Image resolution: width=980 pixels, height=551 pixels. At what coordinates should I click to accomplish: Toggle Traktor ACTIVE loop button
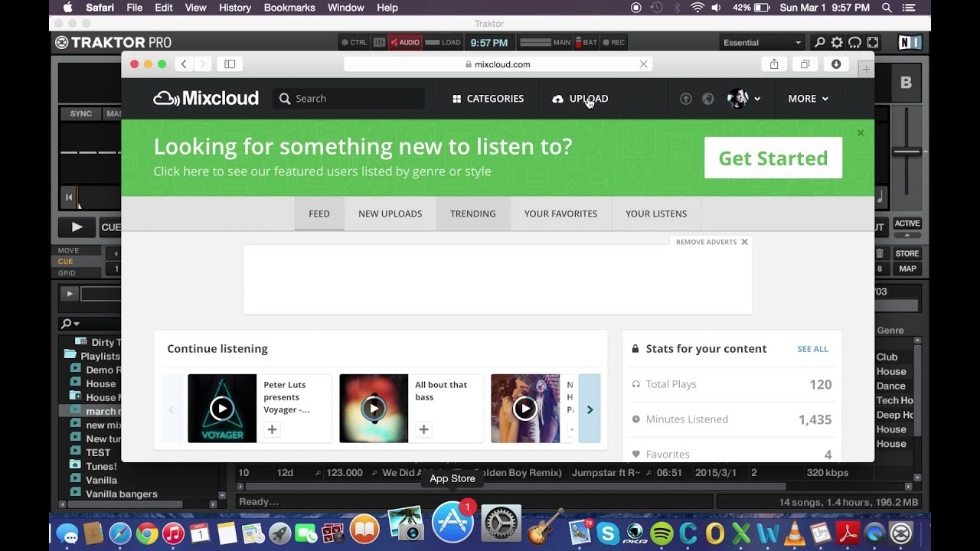tap(907, 223)
